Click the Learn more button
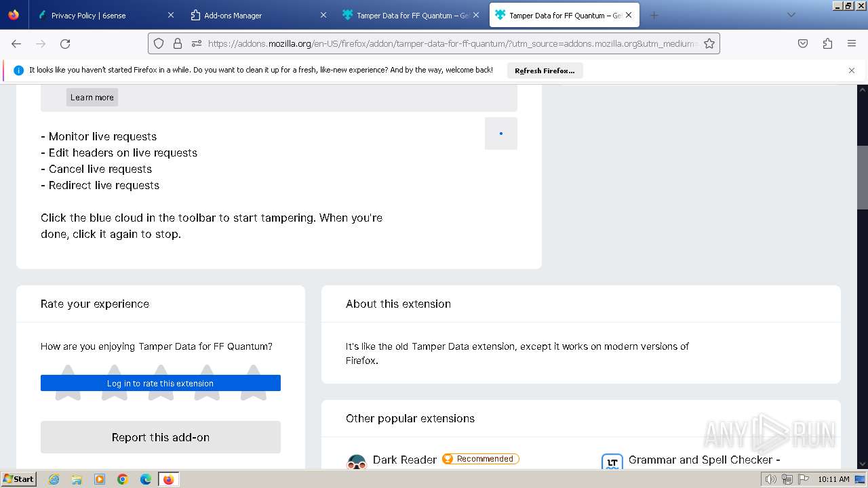This screenshot has height=488, width=868. (92, 98)
